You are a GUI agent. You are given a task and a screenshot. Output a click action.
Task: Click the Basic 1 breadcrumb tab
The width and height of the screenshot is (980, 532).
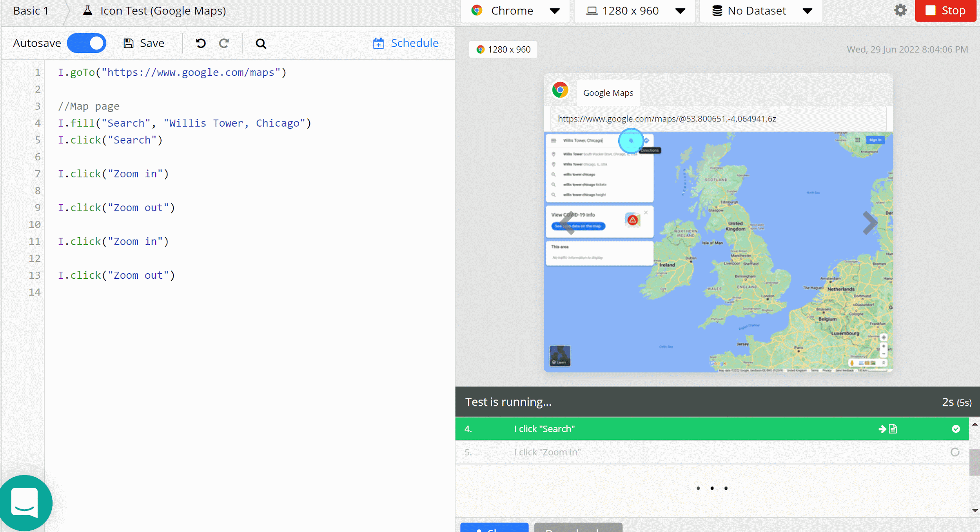[31, 11]
